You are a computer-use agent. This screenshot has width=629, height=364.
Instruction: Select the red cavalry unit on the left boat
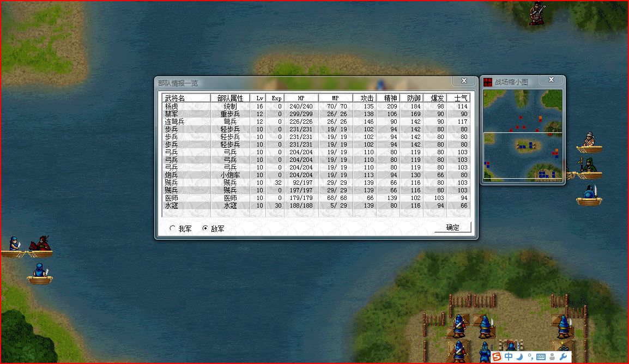point(40,246)
